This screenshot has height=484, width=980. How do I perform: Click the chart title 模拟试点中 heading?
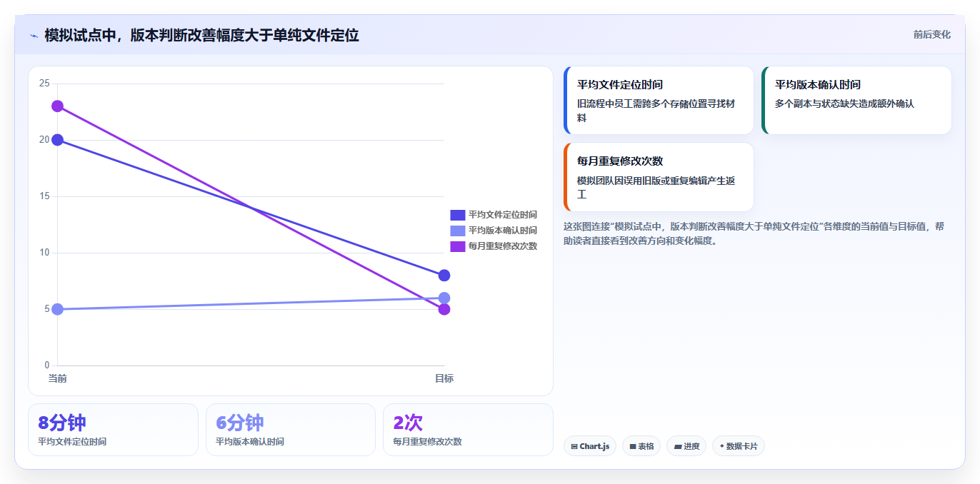(201, 35)
